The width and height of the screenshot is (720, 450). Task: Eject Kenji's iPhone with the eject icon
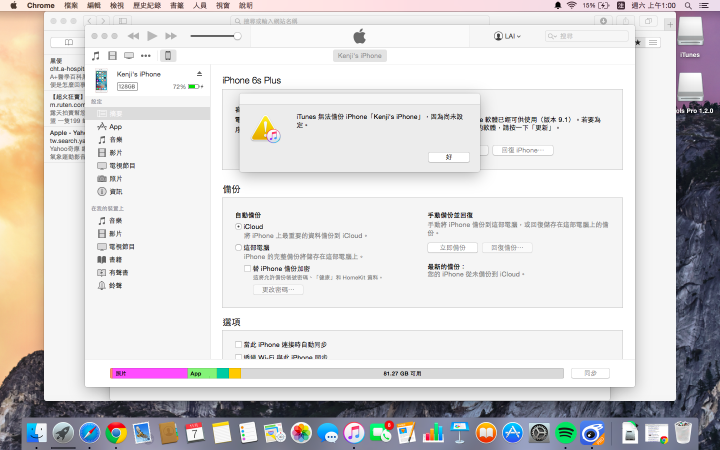coord(199,73)
